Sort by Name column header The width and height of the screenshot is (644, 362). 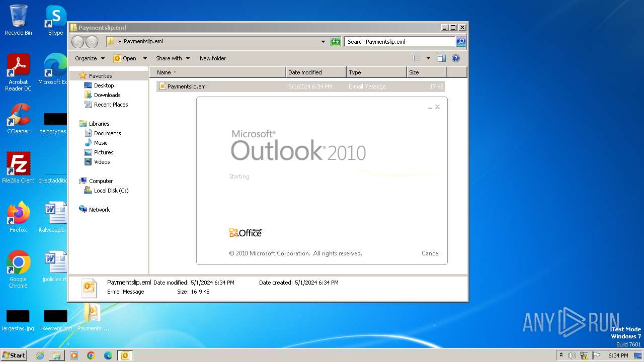218,72
